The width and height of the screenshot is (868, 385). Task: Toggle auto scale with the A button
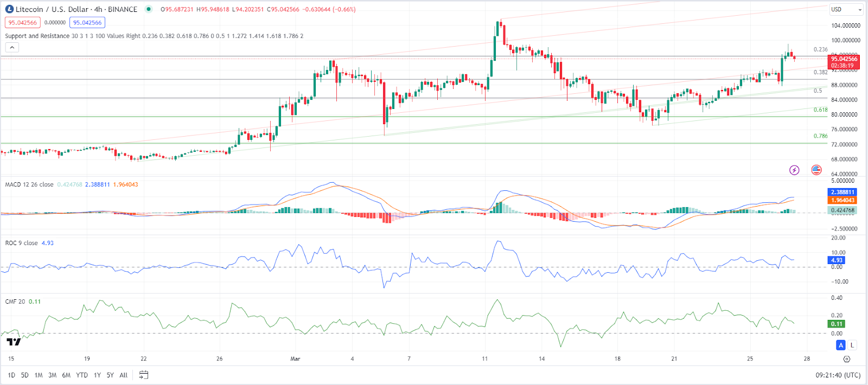point(841,345)
